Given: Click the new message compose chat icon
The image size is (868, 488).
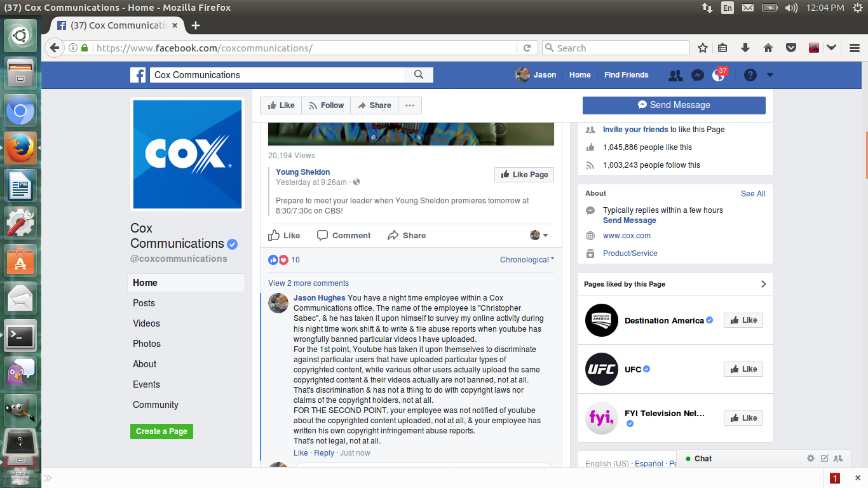Looking at the screenshot, I should (824, 458).
